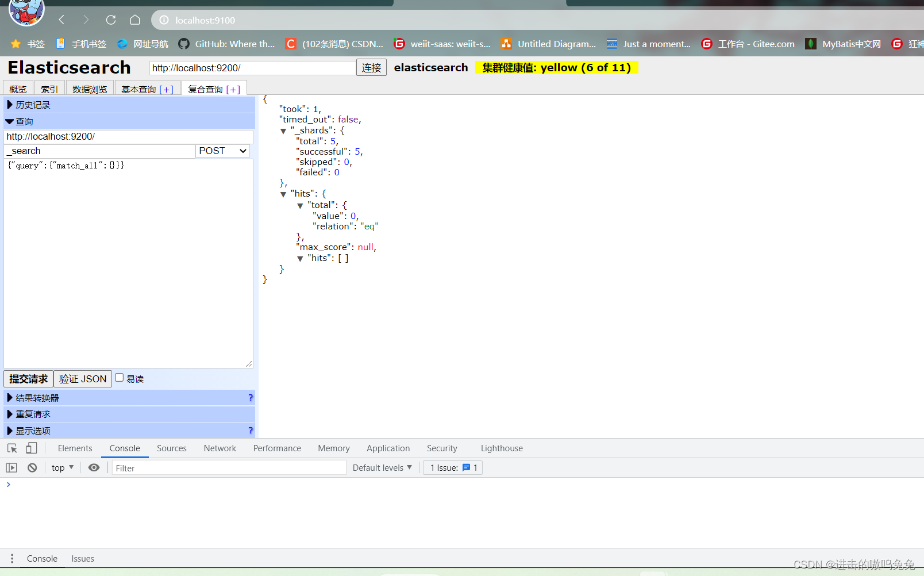Viewport: 924px width, 576px height.
Task: Click the cluster health yellow status
Action: (557, 68)
